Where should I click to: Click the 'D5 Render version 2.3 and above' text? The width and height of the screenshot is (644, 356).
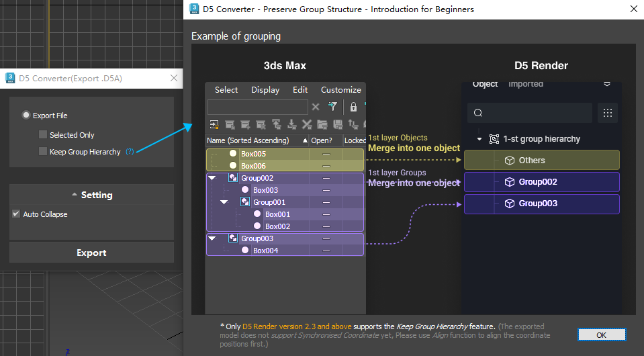pos(297,326)
